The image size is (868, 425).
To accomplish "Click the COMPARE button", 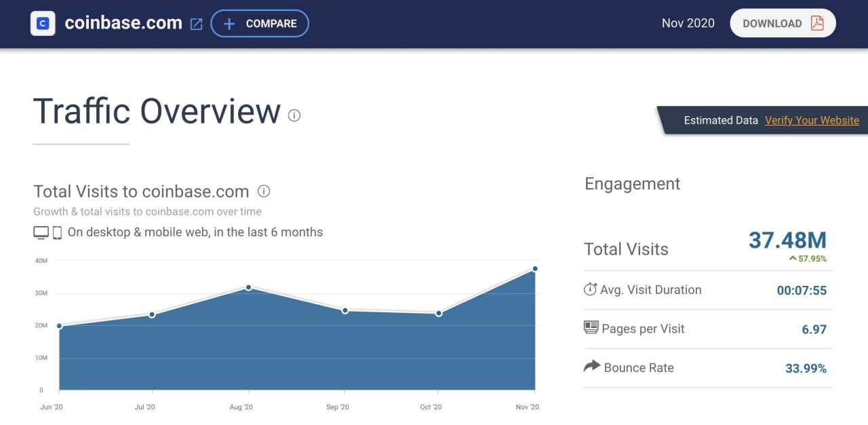I will coord(260,24).
